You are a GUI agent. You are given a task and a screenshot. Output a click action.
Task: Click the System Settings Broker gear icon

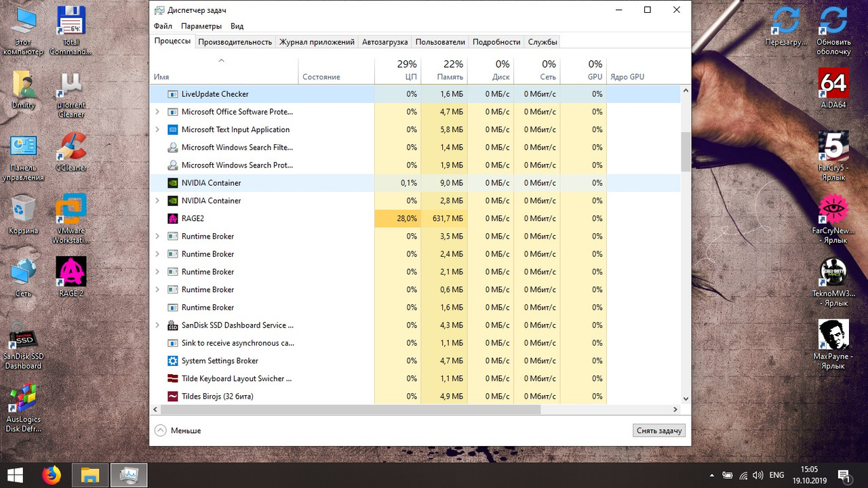point(172,361)
